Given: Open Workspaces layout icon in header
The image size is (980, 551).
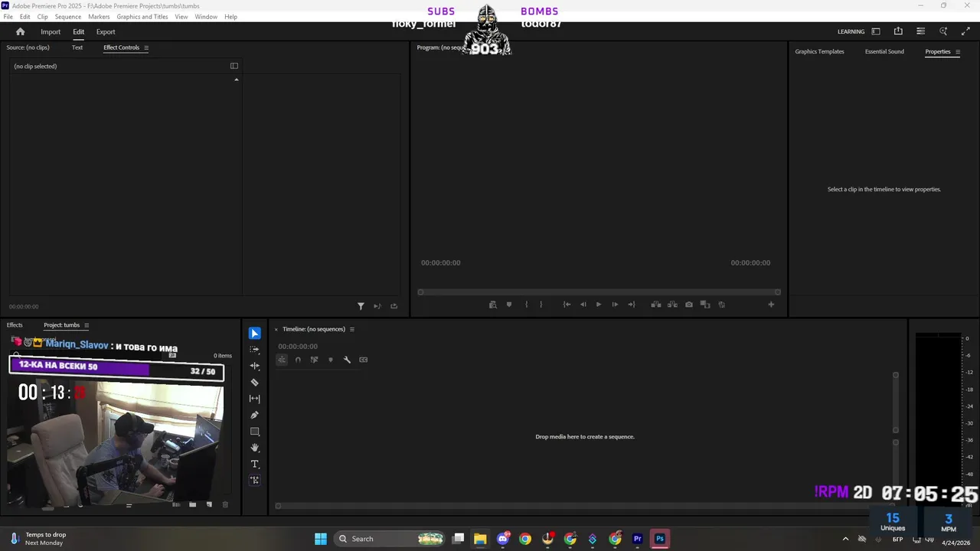Looking at the screenshot, I should (876, 31).
